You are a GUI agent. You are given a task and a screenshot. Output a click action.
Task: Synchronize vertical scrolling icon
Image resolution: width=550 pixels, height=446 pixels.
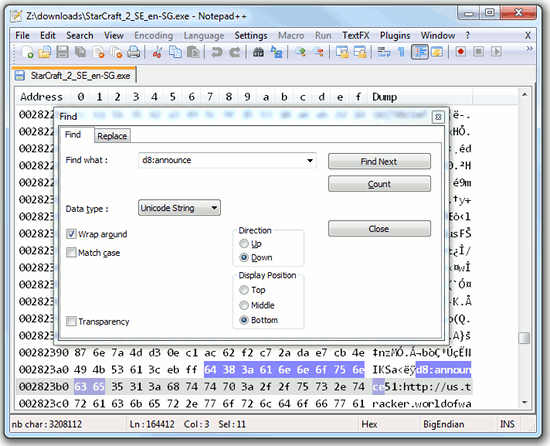pos(342,52)
